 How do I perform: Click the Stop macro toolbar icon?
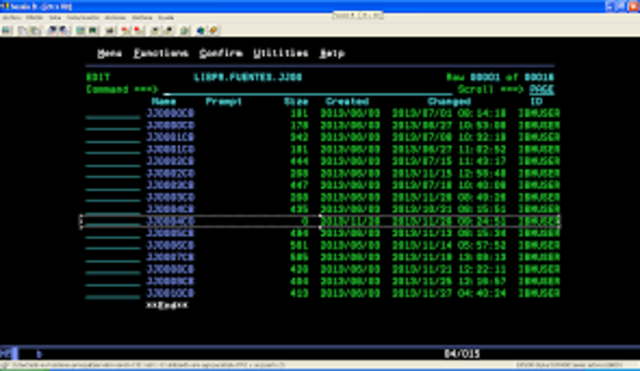tap(139, 31)
